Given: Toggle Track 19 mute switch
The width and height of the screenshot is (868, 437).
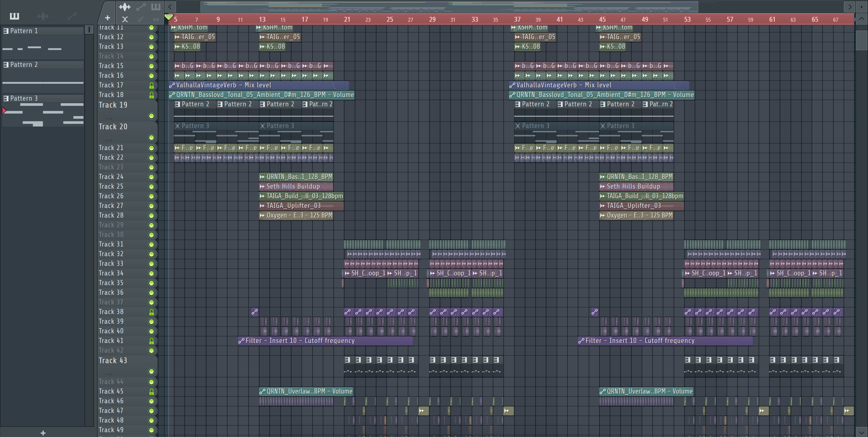Looking at the screenshot, I should tap(152, 116).
